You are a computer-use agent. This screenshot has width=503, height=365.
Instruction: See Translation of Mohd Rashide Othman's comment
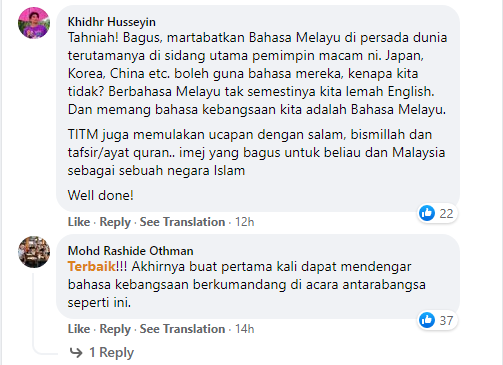(x=182, y=329)
